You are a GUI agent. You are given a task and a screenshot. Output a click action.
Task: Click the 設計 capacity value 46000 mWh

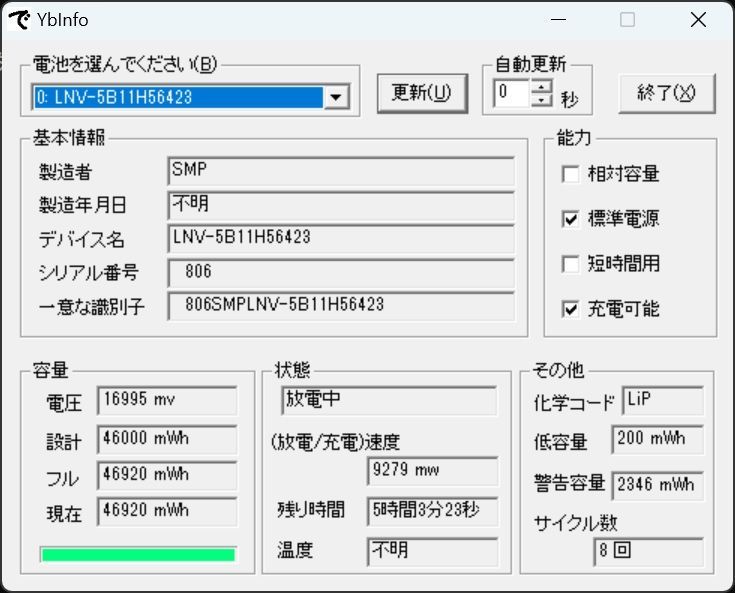tap(167, 439)
